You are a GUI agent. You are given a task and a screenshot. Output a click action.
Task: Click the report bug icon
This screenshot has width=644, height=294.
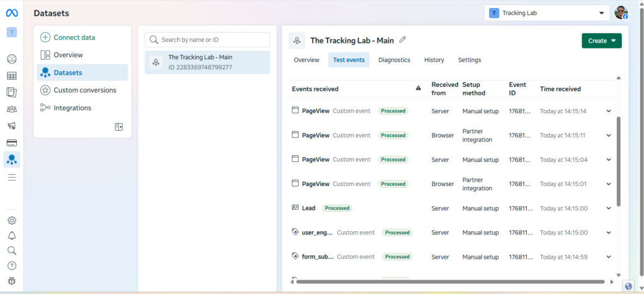point(12,281)
